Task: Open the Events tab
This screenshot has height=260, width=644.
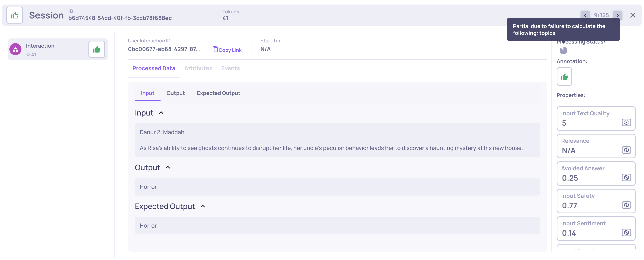Action: pyautogui.click(x=230, y=68)
